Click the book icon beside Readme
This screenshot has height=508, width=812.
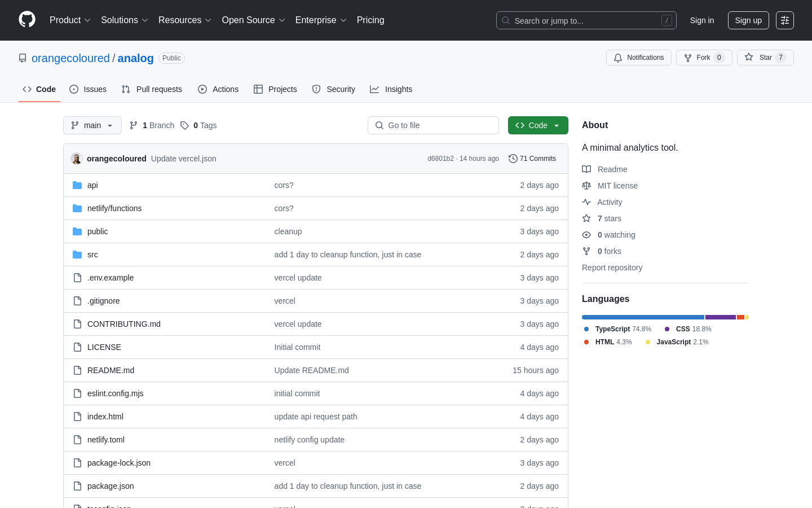pyautogui.click(x=586, y=169)
